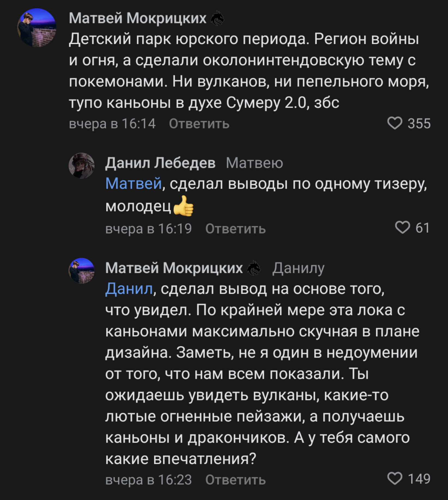The image size is (448, 500).
Task: Open Данил Лебедев's profile avatar
Action: (81, 165)
